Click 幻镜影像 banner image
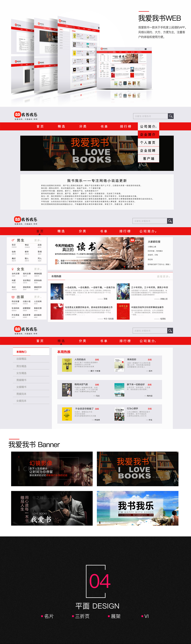Viewport: 191px width, 644px height. click(52, 469)
